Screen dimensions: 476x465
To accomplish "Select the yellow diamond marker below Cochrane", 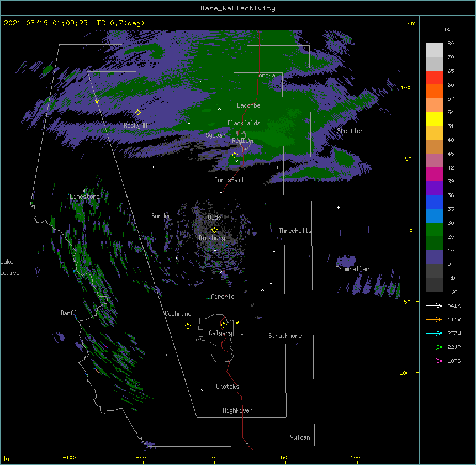I will tap(188, 326).
